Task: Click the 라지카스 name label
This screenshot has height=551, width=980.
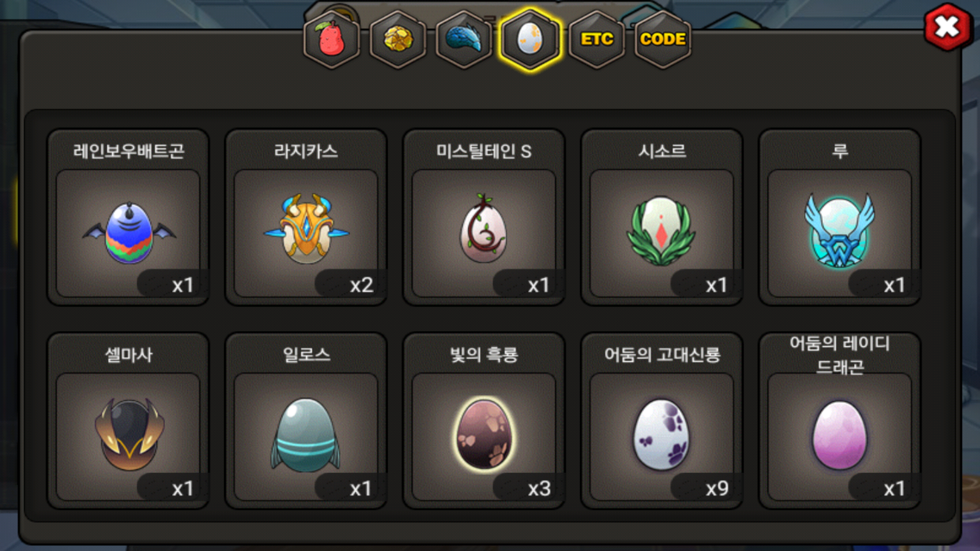Action: pyautogui.click(x=306, y=151)
